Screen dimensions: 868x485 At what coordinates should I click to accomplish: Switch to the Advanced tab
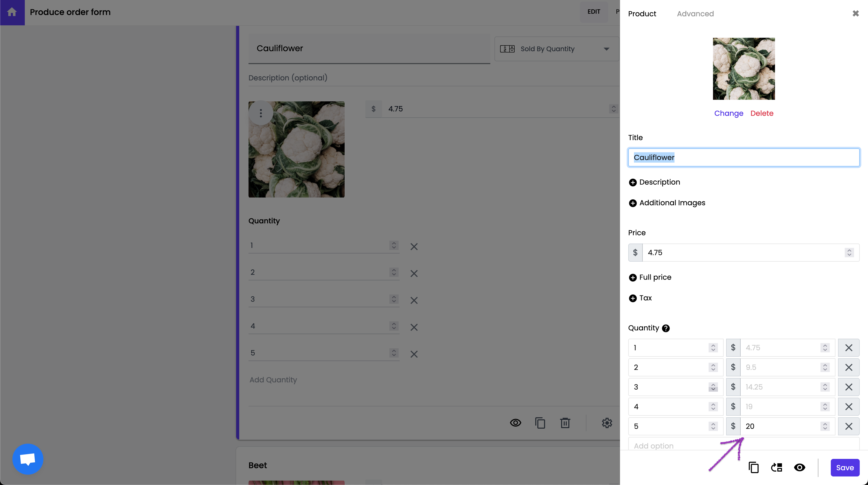click(x=695, y=14)
